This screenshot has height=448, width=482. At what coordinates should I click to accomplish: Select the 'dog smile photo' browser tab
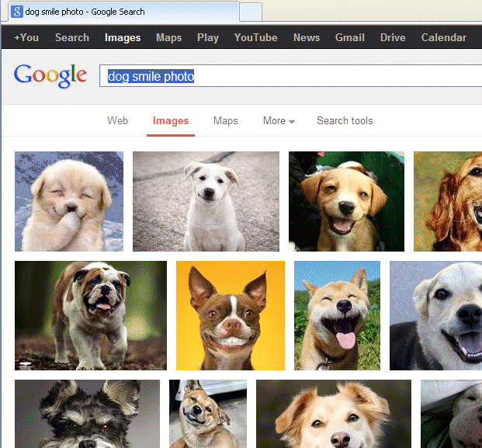tap(123, 12)
